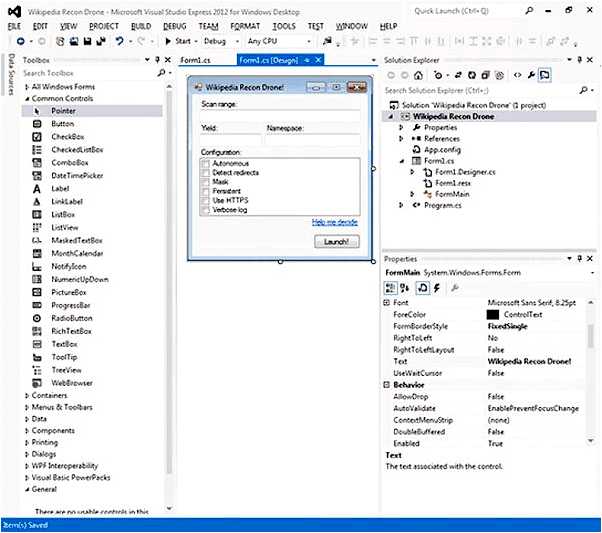Select the ForeColor black color swatch
Screen dimensions: 602x533
[493, 315]
